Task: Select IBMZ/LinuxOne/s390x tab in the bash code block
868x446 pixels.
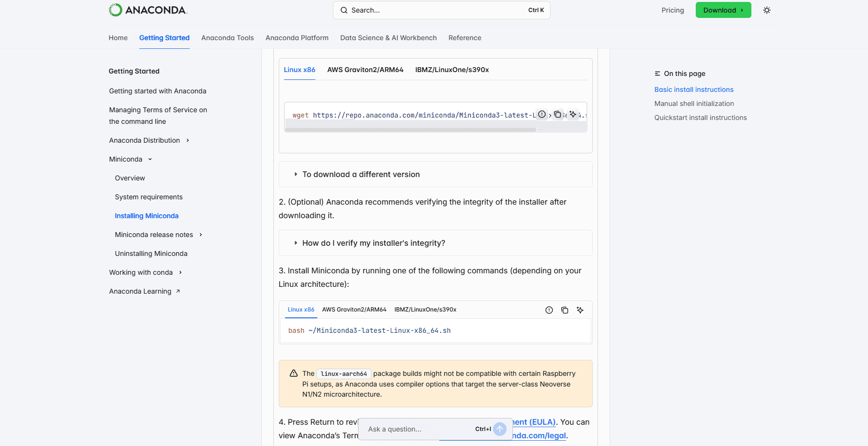Action: 425,310
